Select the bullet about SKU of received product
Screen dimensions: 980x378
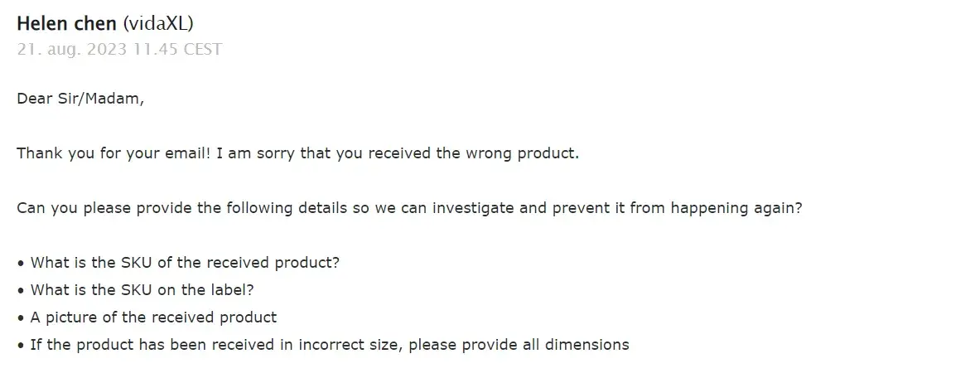185,263
